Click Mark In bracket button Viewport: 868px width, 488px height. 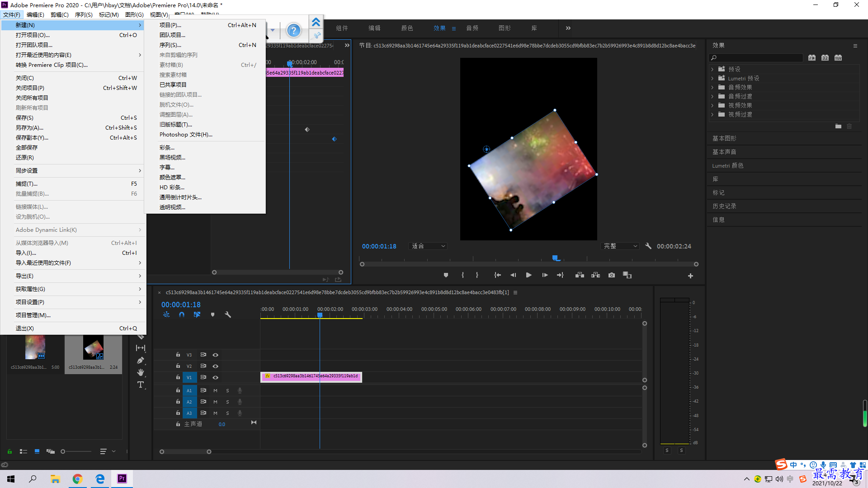click(462, 275)
